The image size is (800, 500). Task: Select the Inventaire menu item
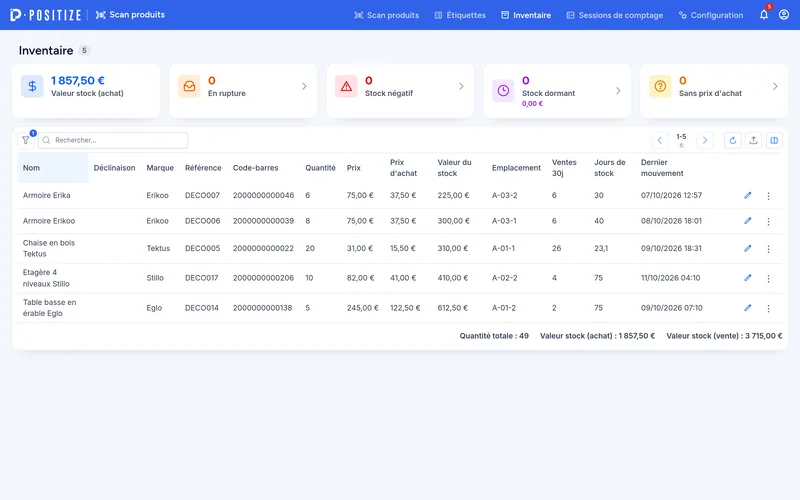526,15
